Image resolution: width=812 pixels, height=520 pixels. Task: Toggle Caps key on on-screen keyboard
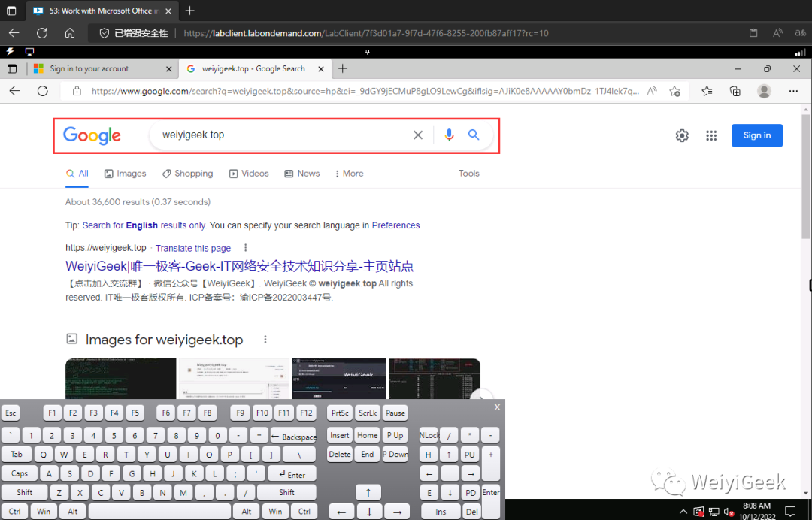(x=19, y=473)
